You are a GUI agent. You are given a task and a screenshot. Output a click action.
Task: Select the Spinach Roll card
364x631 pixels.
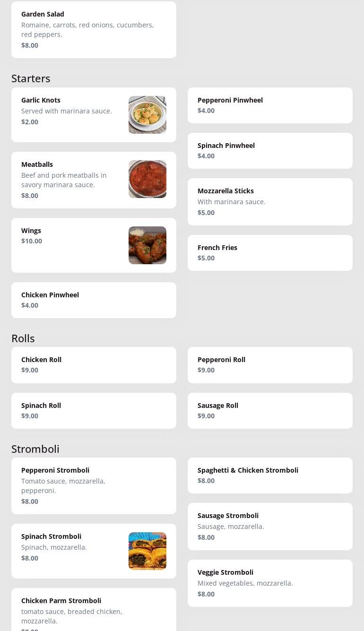point(94,411)
